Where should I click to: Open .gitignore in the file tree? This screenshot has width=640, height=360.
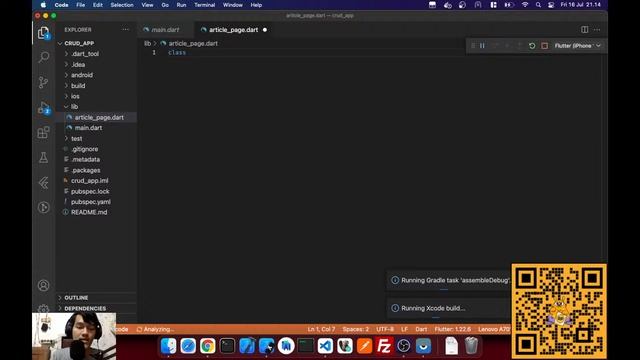point(96,149)
